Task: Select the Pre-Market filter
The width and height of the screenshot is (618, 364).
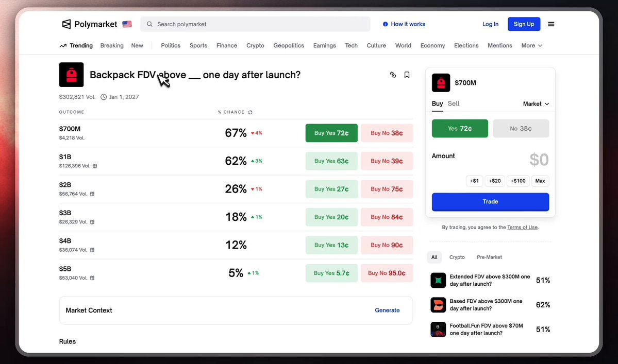Action: (490, 257)
